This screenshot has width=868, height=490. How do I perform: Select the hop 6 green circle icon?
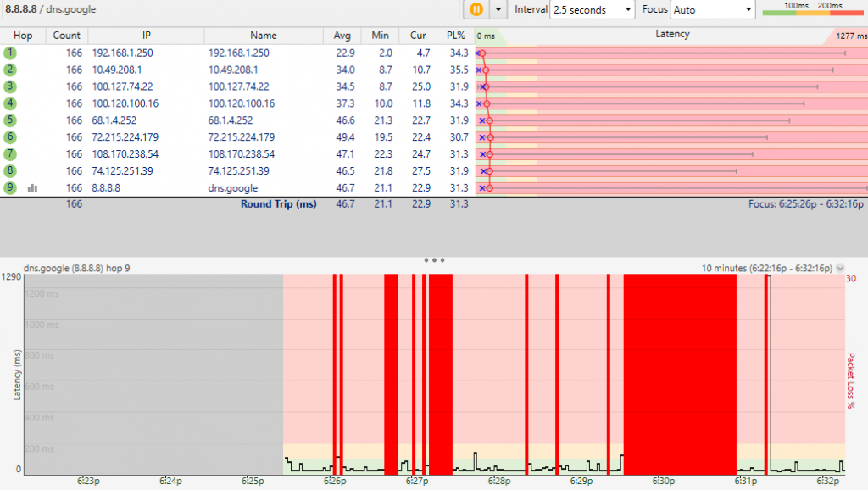10,137
